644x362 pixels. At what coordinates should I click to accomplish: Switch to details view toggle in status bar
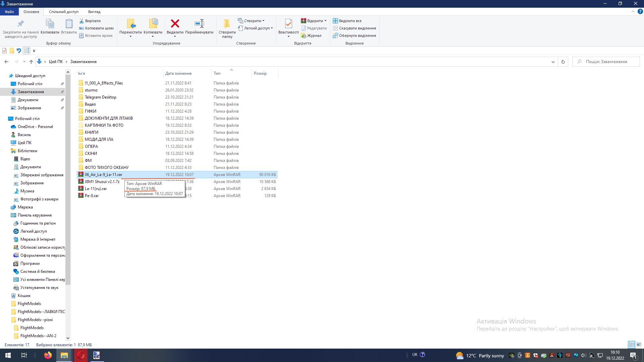click(x=632, y=345)
